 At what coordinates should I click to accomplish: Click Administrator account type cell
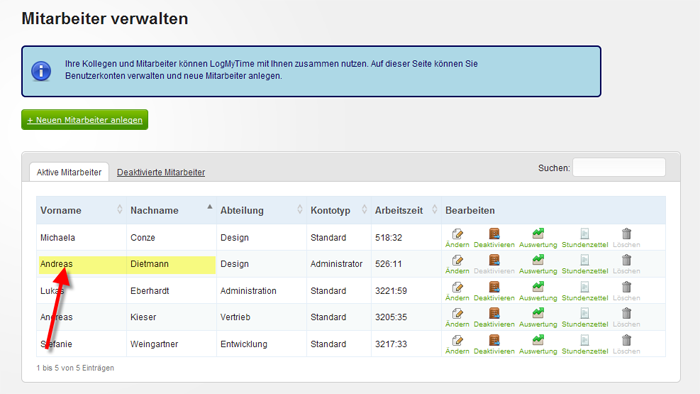pyautogui.click(x=336, y=264)
